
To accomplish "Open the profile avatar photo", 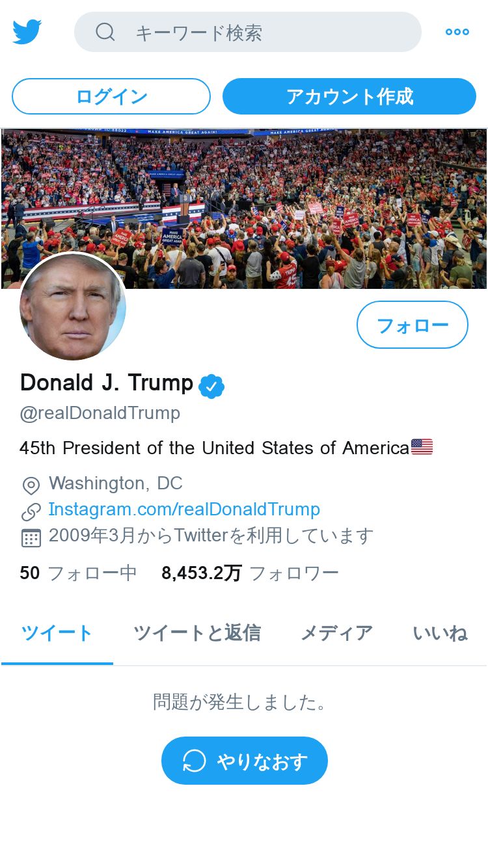I will (73, 306).
